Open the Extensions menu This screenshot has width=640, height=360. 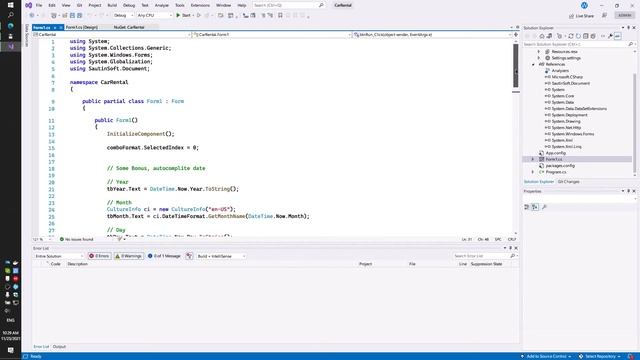point(200,5)
